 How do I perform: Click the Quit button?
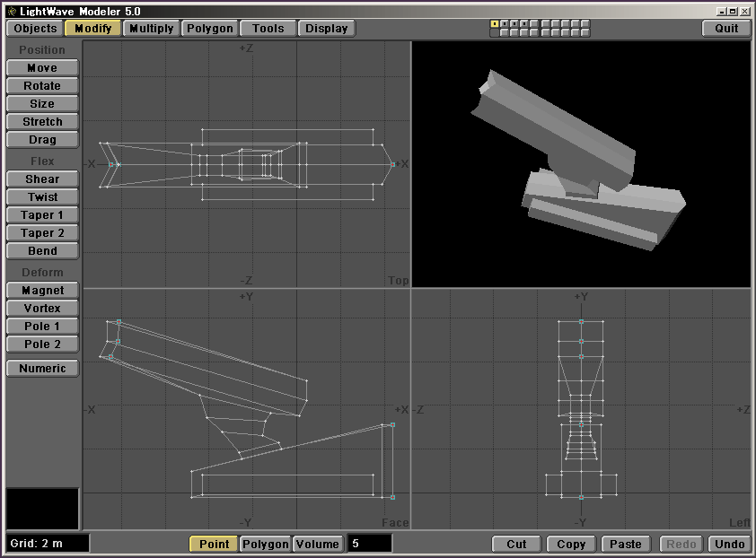pyautogui.click(x=726, y=29)
